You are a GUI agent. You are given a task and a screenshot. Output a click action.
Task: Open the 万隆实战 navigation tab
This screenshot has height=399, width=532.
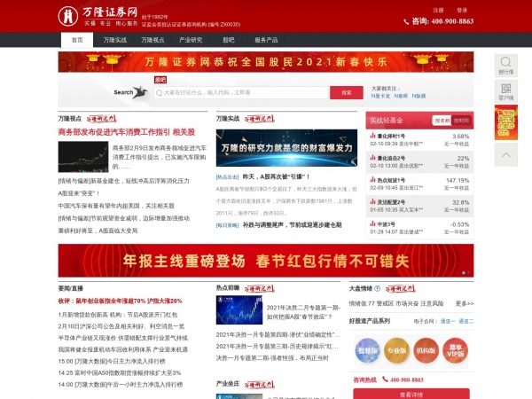click(115, 40)
